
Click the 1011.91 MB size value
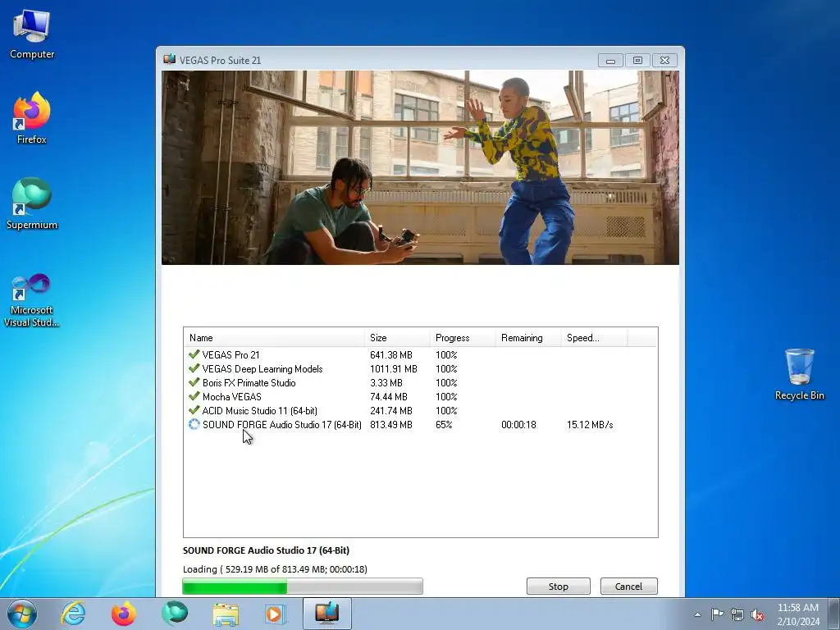393,368
